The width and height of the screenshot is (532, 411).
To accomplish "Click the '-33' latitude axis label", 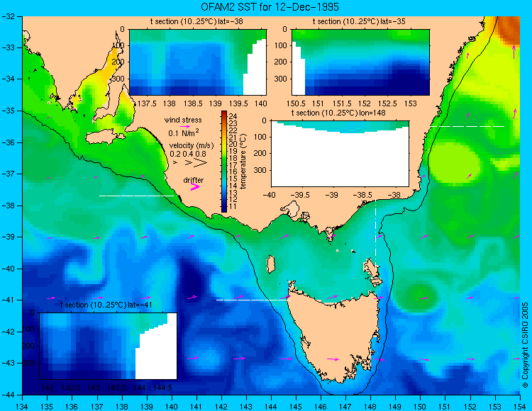I will click(8, 47).
